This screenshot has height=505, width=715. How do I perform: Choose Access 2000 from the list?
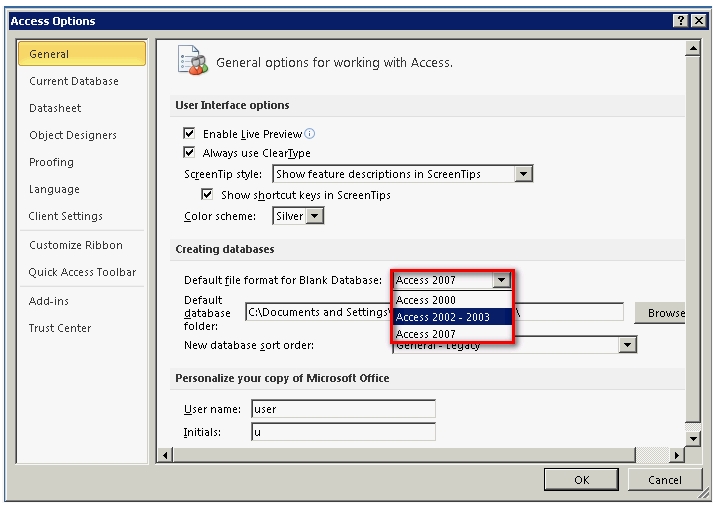click(452, 300)
